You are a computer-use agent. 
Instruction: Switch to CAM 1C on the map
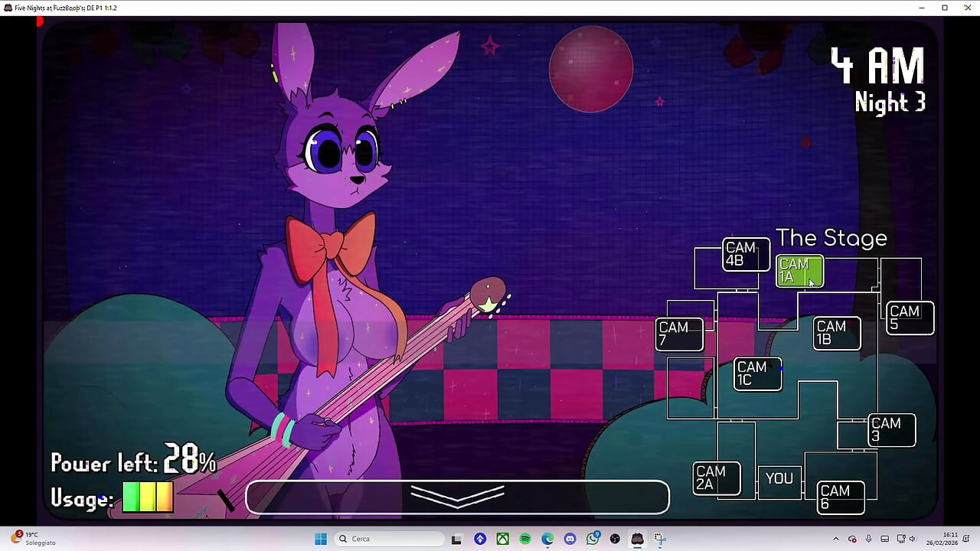click(757, 374)
